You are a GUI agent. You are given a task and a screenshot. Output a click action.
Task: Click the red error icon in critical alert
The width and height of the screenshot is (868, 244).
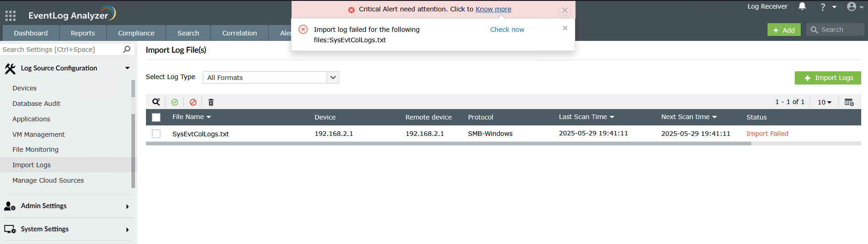pyautogui.click(x=351, y=10)
